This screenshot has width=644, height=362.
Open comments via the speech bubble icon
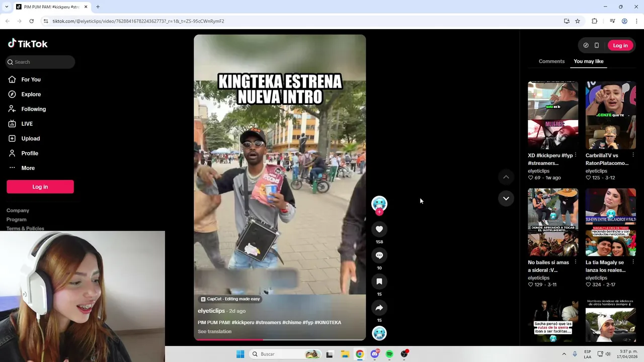pyautogui.click(x=379, y=255)
